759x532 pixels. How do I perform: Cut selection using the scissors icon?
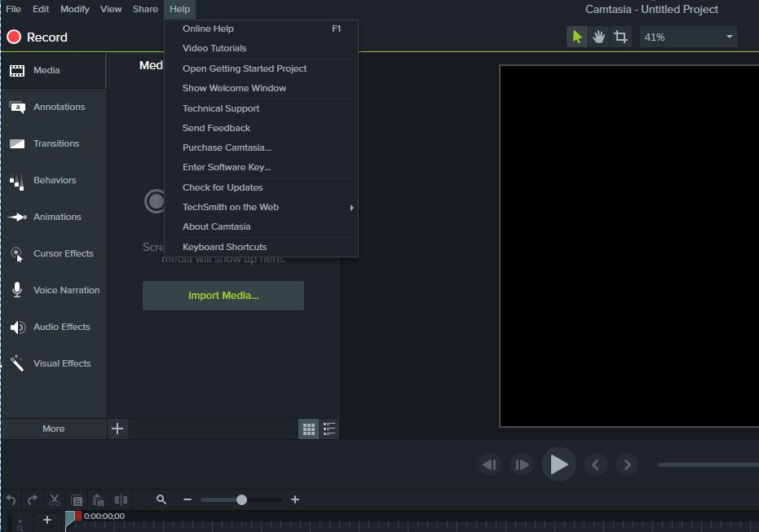pyautogui.click(x=54, y=499)
